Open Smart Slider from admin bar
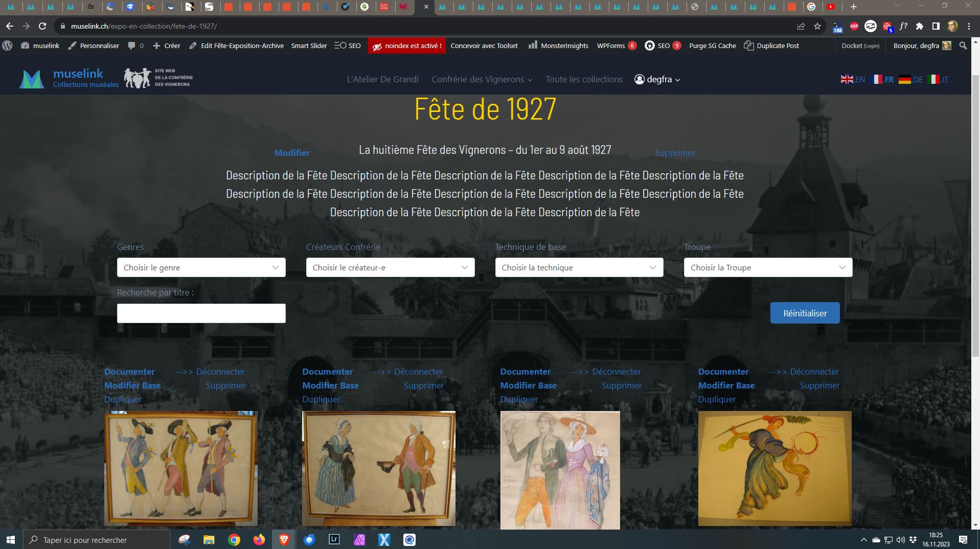Image resolution: width=980 pixels, height=549 pixels. coord(309,45)
